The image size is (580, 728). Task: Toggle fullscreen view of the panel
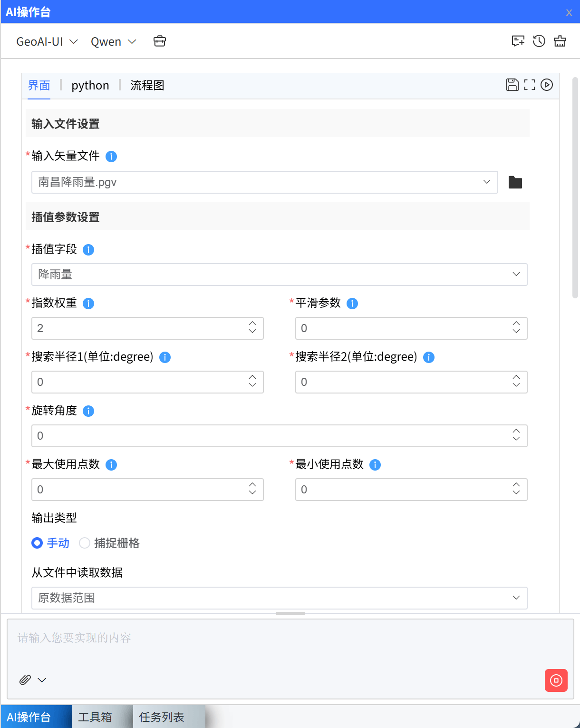pyautogui.click(x=530, y=85)
